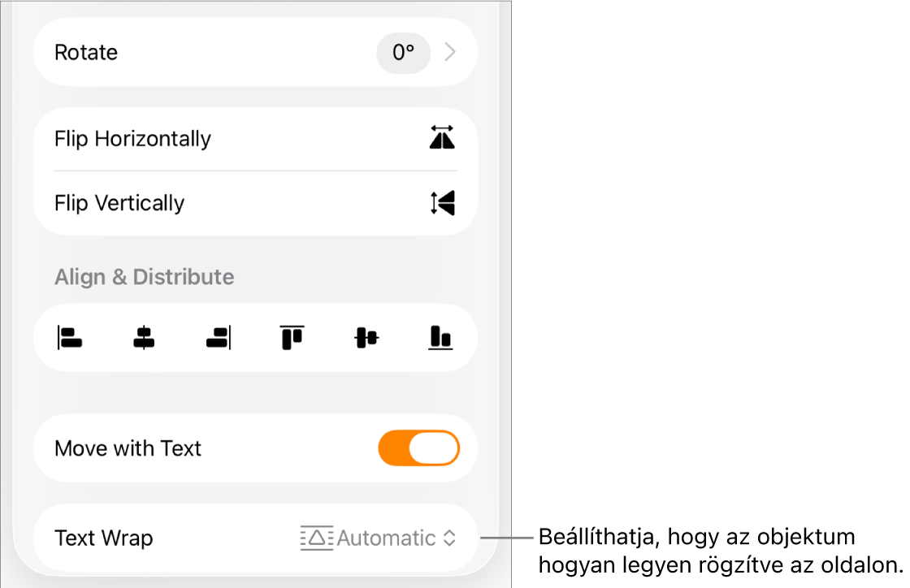The height and width of the screenshot is (588, 910).
Task: Click the Text Wrap up-down arrows
Action: (449, 538)
